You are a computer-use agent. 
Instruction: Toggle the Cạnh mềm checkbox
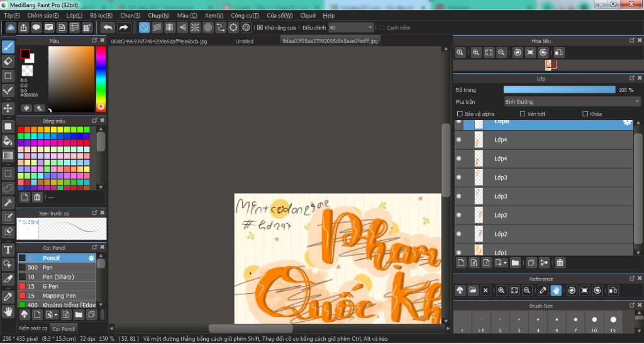pos(382,28)
